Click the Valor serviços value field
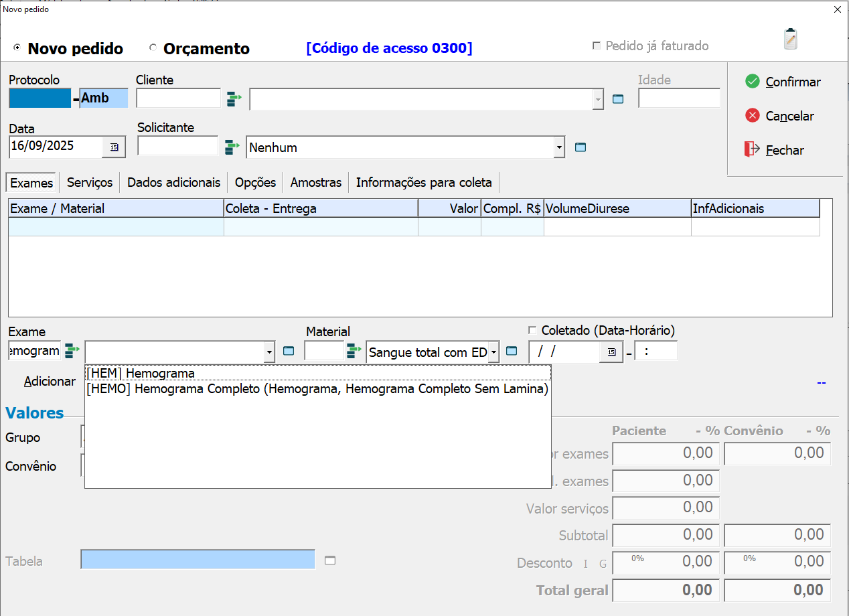 pos(666,508)
